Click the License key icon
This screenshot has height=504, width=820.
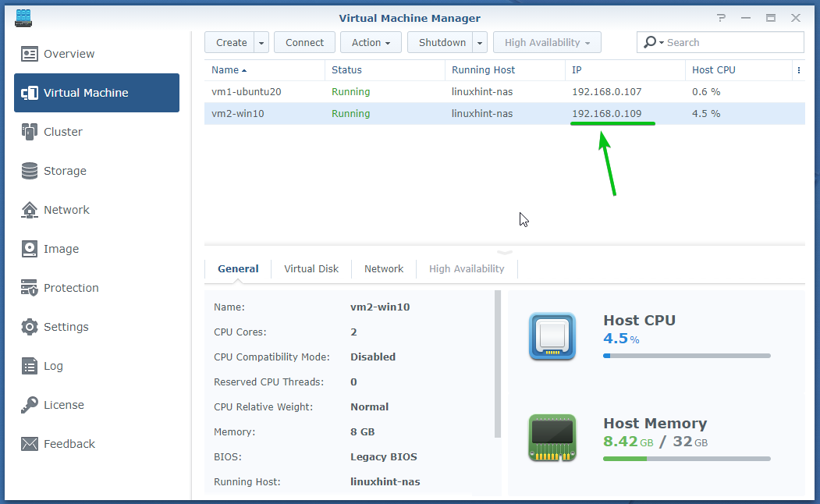click(x=30, y=405)
